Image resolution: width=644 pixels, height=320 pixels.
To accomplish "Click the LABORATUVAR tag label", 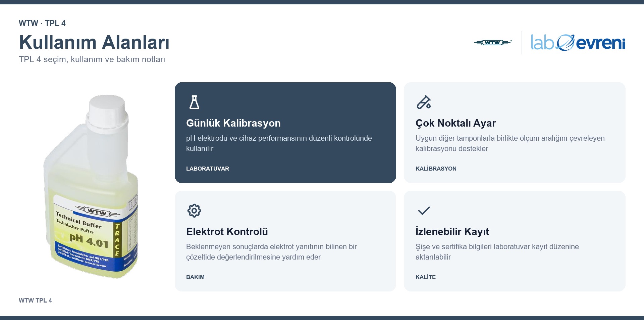I will click(x=208, y=169).
